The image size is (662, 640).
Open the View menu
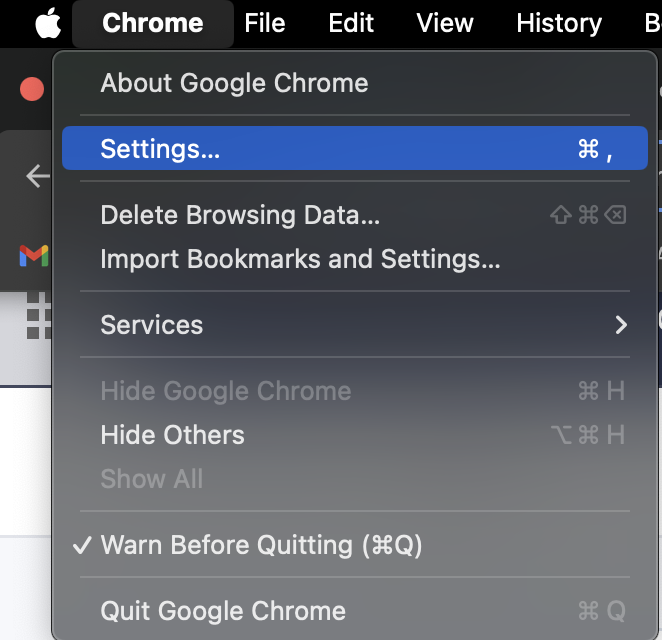[x=445, y=23]
